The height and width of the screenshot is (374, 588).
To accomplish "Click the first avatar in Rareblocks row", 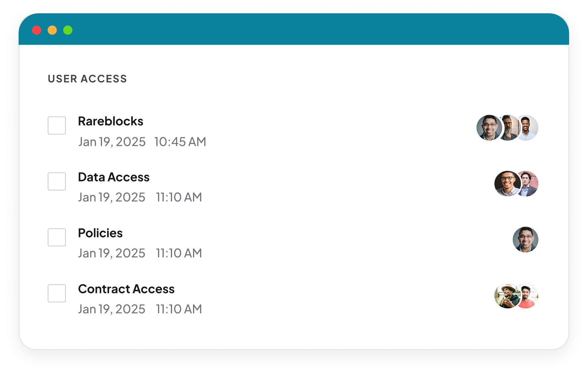I will pos(489,128).
